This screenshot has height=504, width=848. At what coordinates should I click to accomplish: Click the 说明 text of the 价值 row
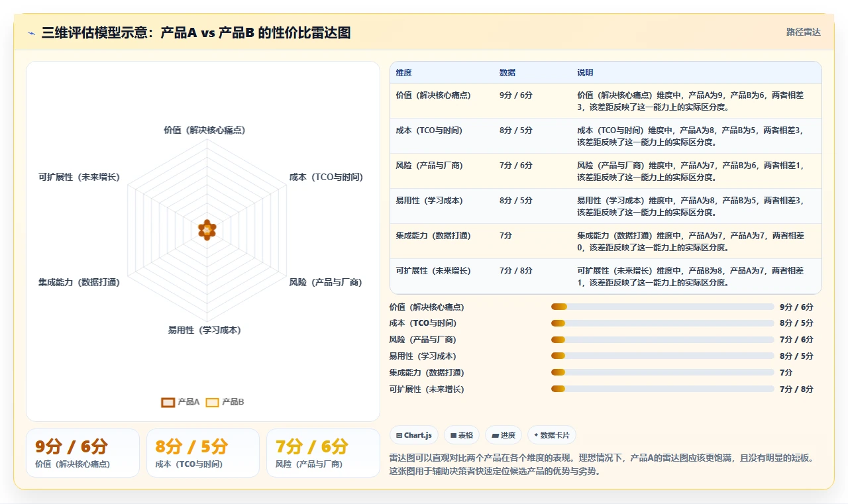point(690,101)
